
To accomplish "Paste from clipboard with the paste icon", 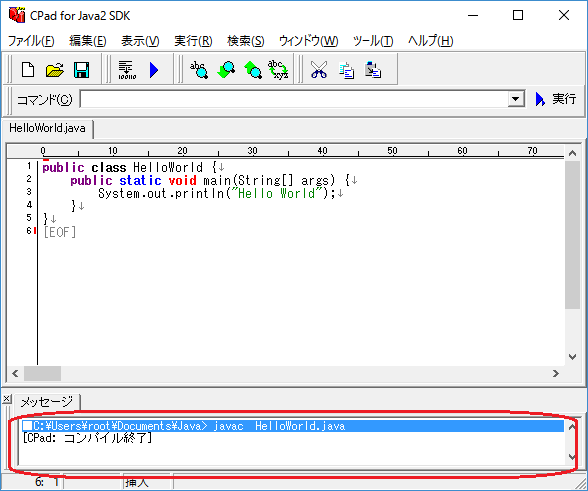I will (373, 70).
